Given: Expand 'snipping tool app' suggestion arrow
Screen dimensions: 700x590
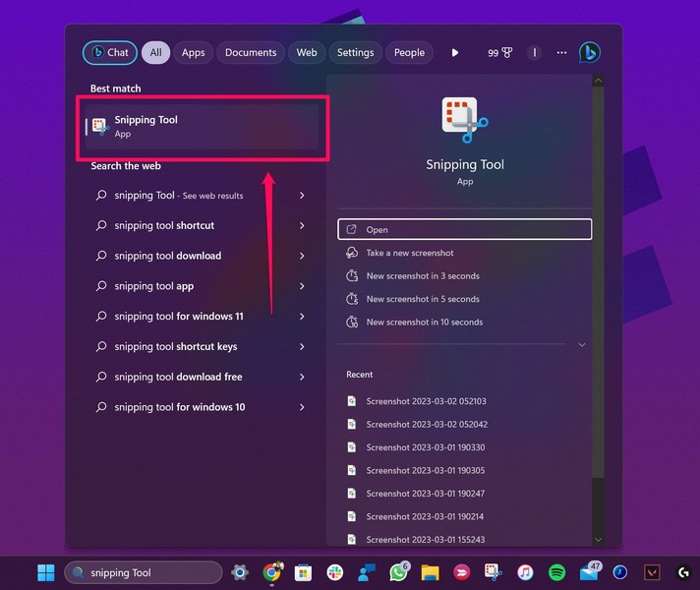Looking at the screenshot, I should [302, 286].
